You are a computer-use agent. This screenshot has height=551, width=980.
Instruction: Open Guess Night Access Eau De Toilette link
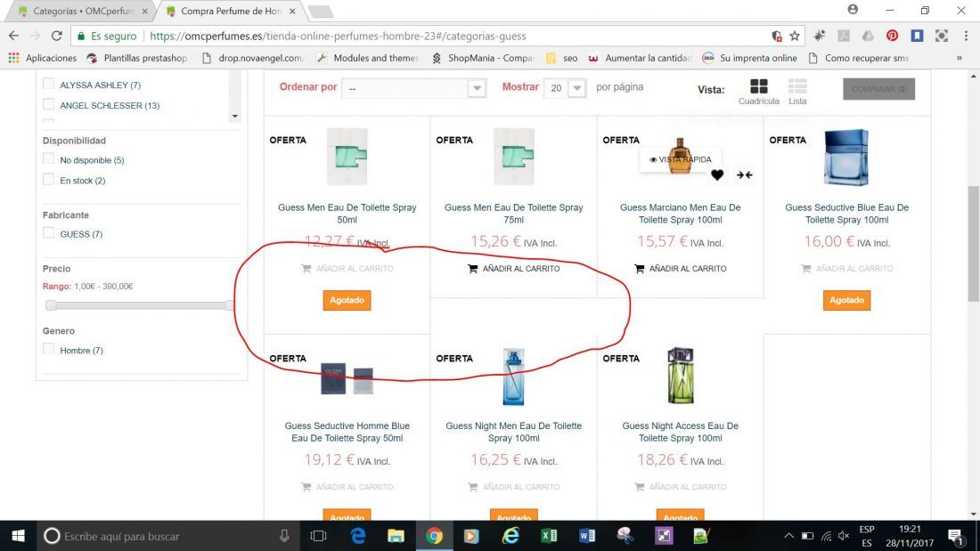click(680, 432)
